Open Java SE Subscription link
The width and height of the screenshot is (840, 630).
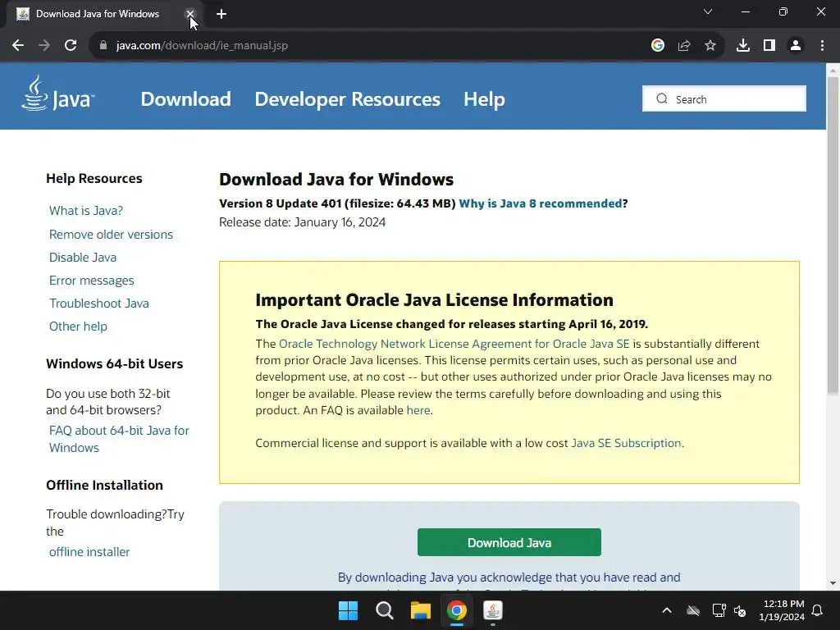point(626,444)
